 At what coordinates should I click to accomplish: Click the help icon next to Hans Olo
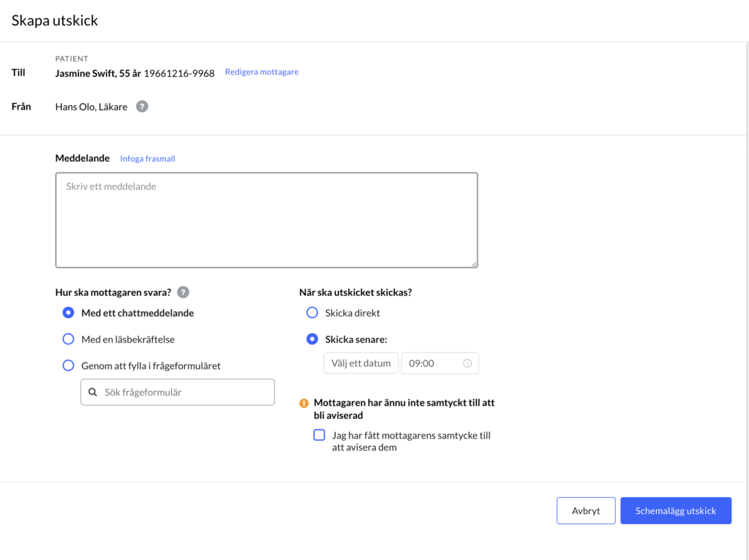click(142, 107)
